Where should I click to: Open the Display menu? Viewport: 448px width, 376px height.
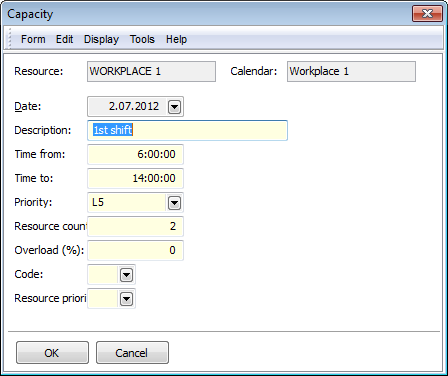101,39
